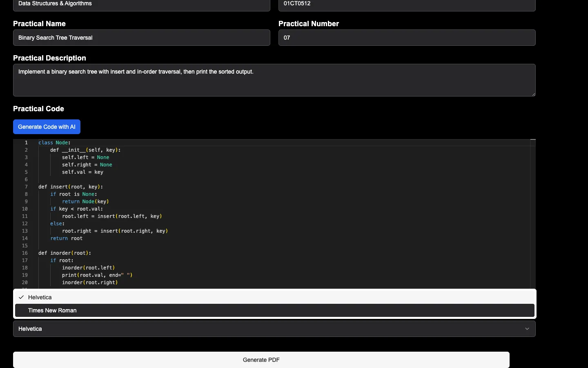Click the textarea resize handle in Practical Description

pos(533,94)
